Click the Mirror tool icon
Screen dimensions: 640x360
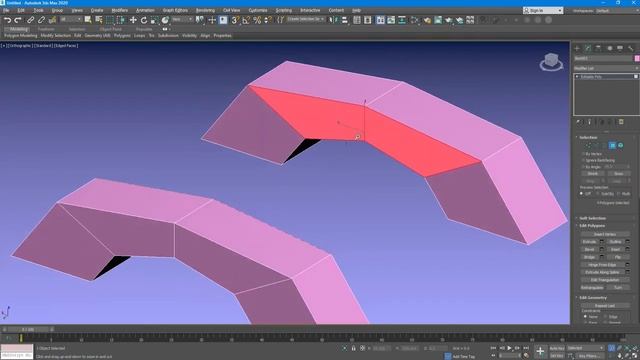[333, 20]
